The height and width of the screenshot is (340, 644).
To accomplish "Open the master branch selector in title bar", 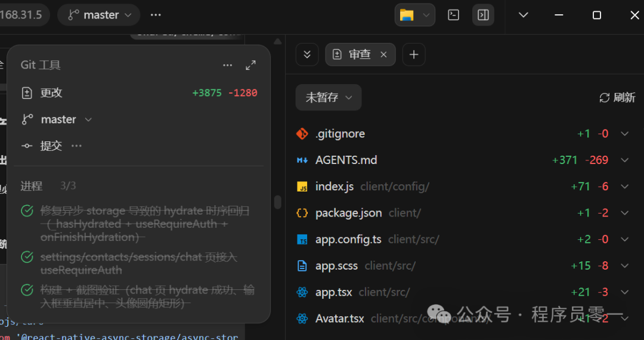I will pyautogui.click(x=99, y=15).
